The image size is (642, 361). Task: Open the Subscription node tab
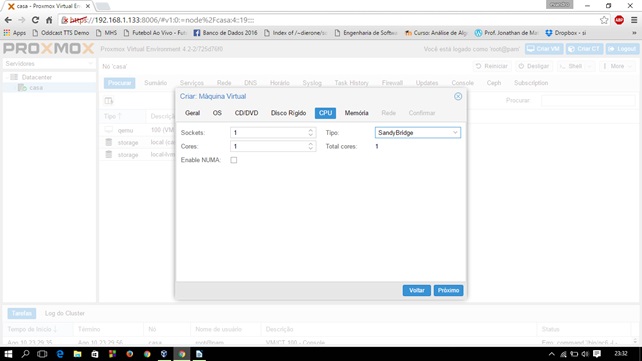(531, 83)
